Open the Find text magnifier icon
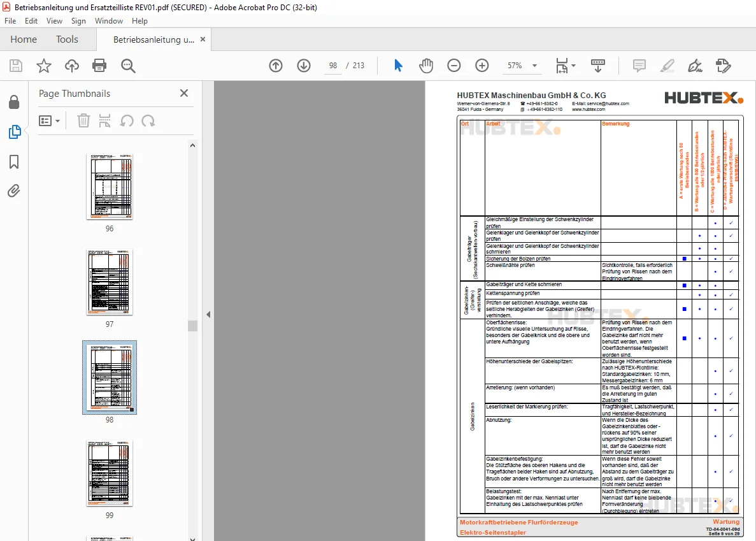This screenshot has width=756, height=541. pyautogui.click(x=128, y=66)
